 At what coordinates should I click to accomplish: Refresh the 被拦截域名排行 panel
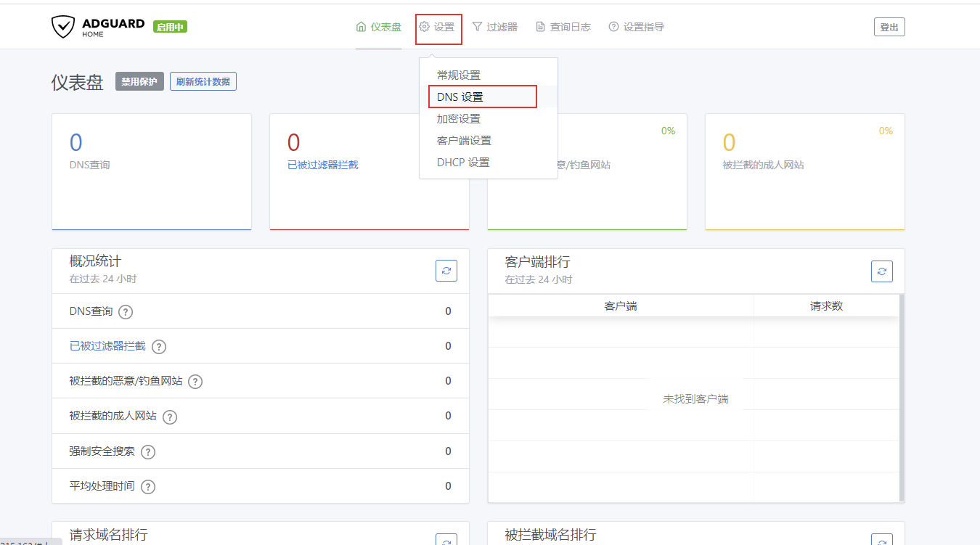[882, 539]
